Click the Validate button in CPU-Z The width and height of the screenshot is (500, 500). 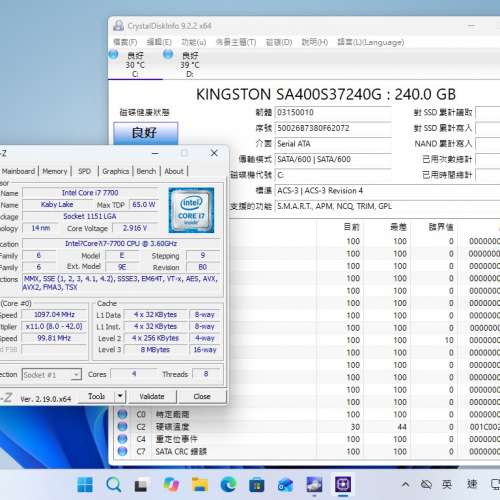coord(152,396)
